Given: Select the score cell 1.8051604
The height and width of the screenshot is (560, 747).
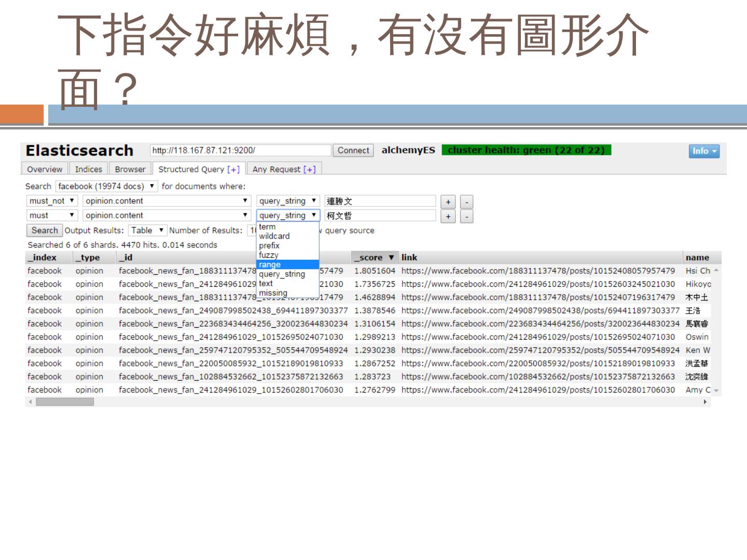Looking at the screenshot, I should click(x=375, y=271).
